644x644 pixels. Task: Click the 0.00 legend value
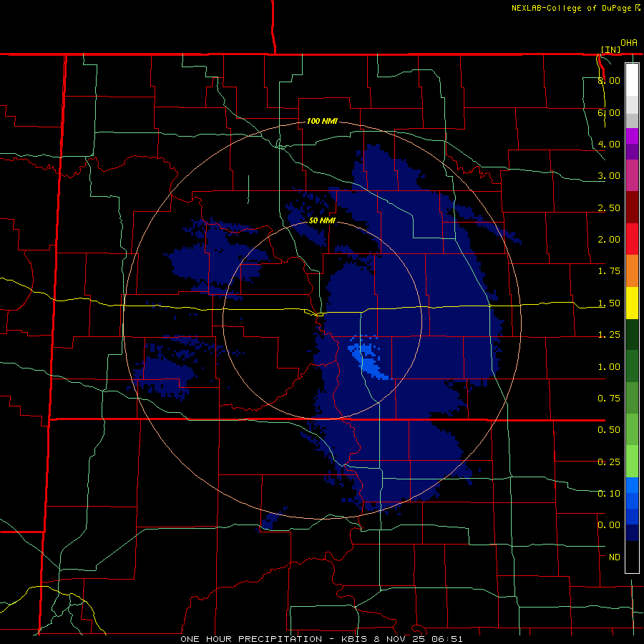pyautogui.click(x=609, y=525)
